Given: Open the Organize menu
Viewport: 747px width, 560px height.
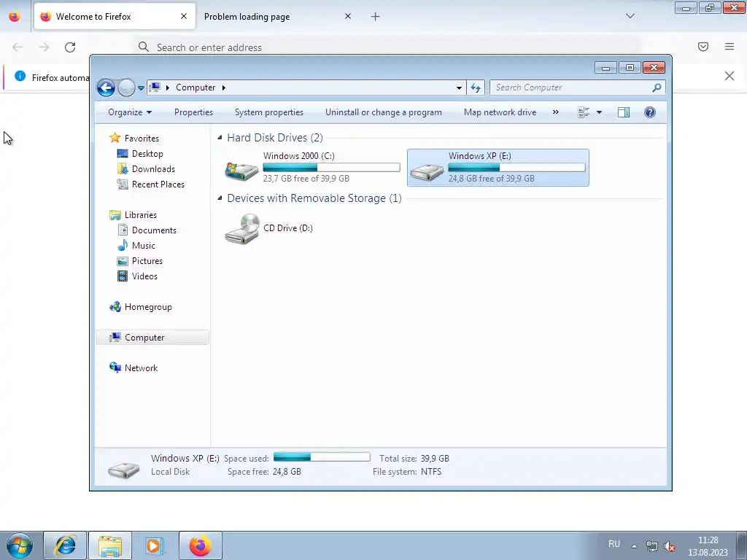Looking at the screenshot, I should pos(130,112).
